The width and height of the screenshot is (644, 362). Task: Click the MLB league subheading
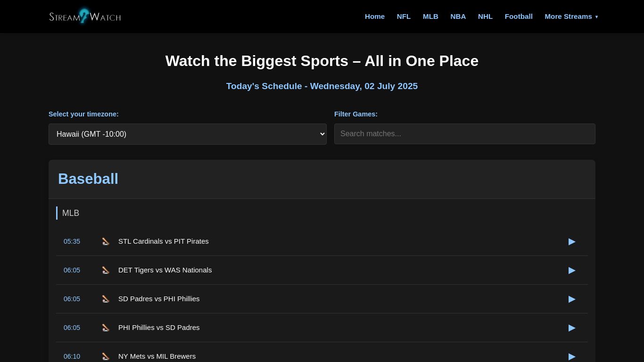point(71,213)
